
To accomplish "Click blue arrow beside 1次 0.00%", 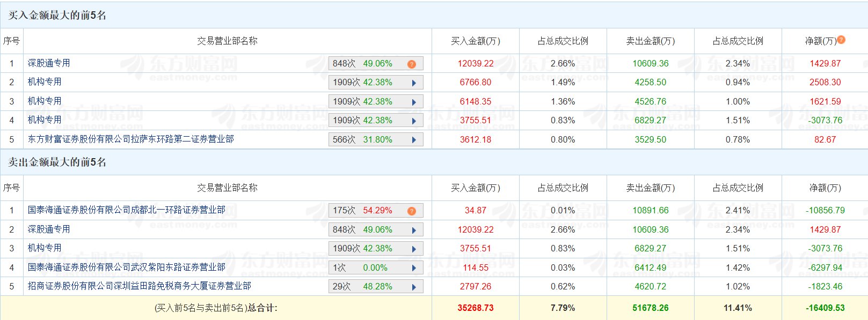I will (x=414, y=268).
